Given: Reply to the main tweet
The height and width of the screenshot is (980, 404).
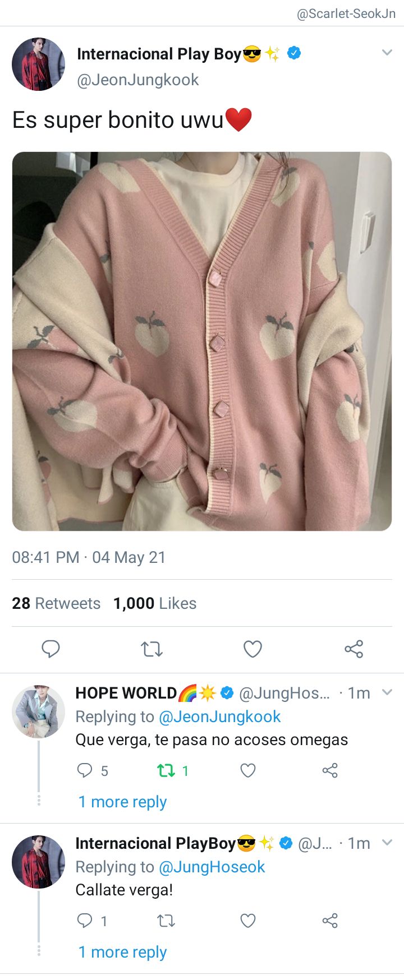Looking at the screenshot, I should pos(50,649).
